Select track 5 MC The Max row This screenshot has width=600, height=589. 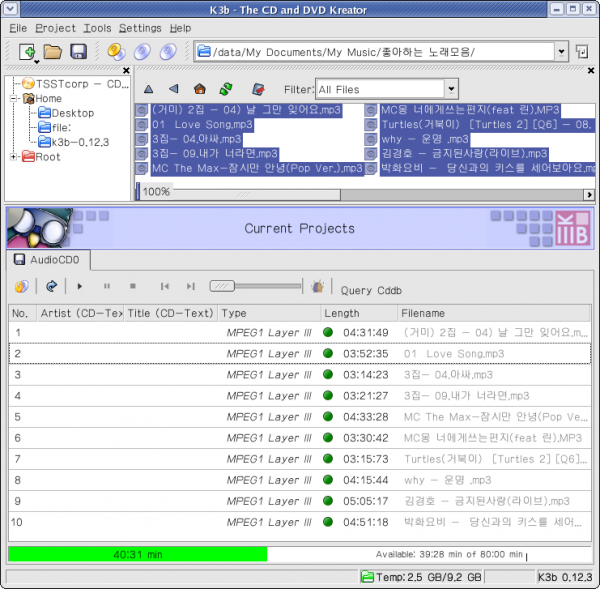click(x=300, y=417)
